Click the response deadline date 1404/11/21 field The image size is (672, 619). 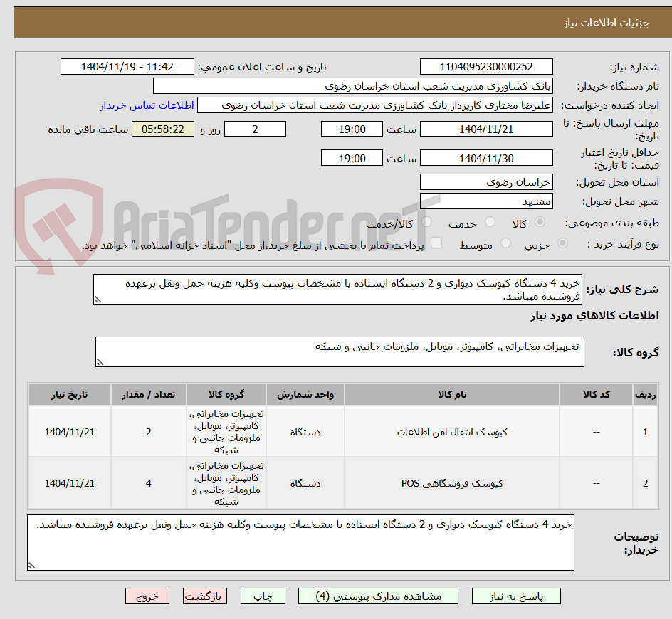tap(486, 129)
